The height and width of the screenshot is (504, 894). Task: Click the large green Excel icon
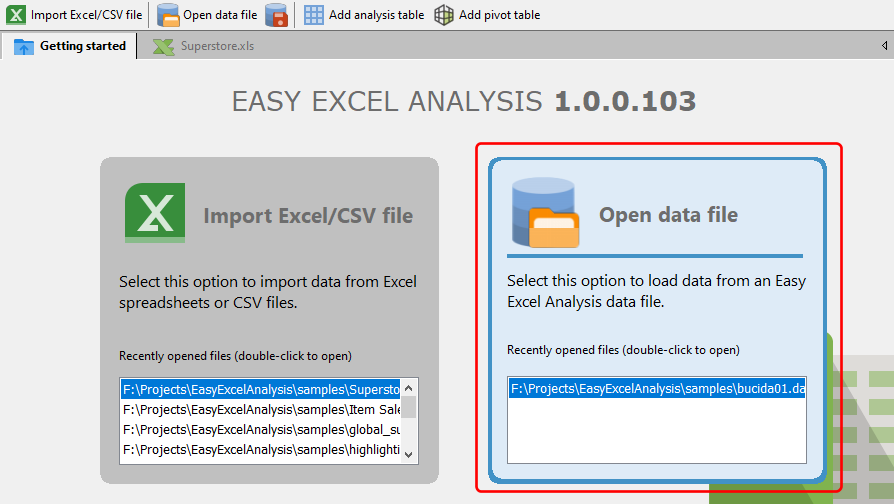pos(155,214)
